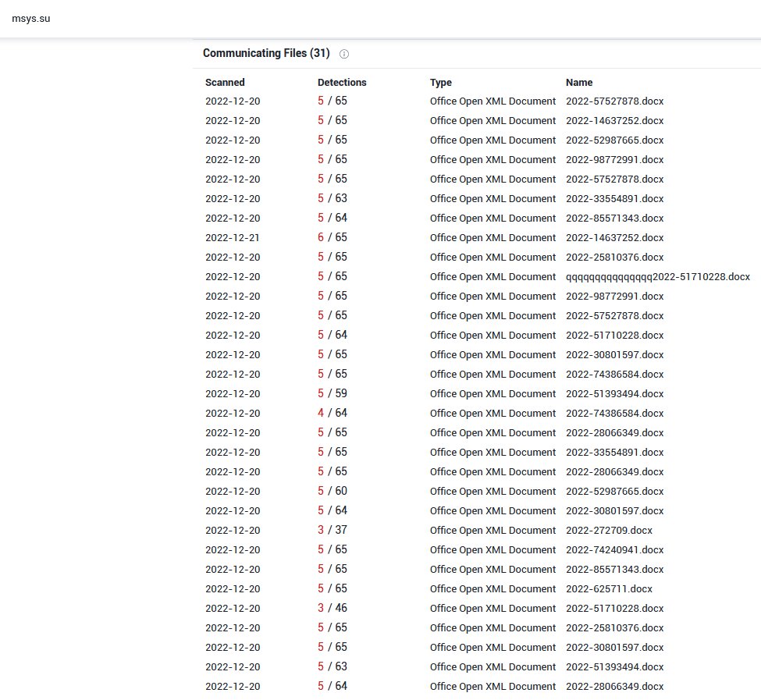Click the scan date in the 2022-625711.docx row
This screenshot has height=700, width=761.
233,589
